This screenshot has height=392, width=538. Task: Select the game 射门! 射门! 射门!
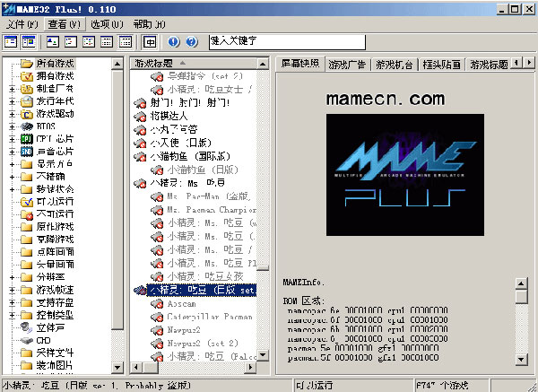(x=190, y=103)
